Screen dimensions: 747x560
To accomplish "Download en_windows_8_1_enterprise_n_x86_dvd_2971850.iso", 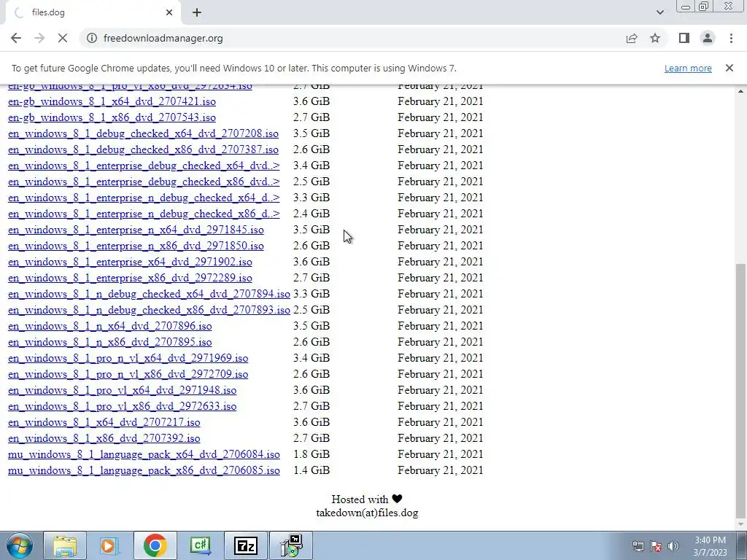I will [x=136, y=246].
